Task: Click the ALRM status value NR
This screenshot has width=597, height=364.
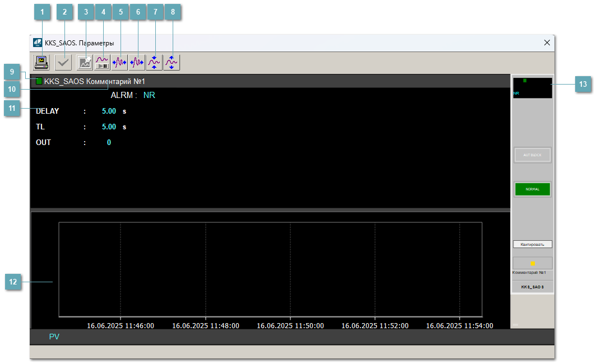Action: click(149, 96)
